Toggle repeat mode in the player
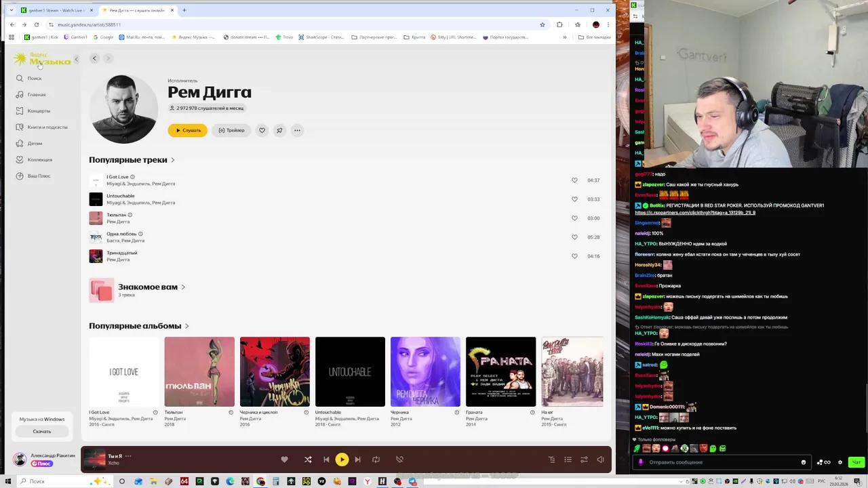 click(x=376, y=460)
